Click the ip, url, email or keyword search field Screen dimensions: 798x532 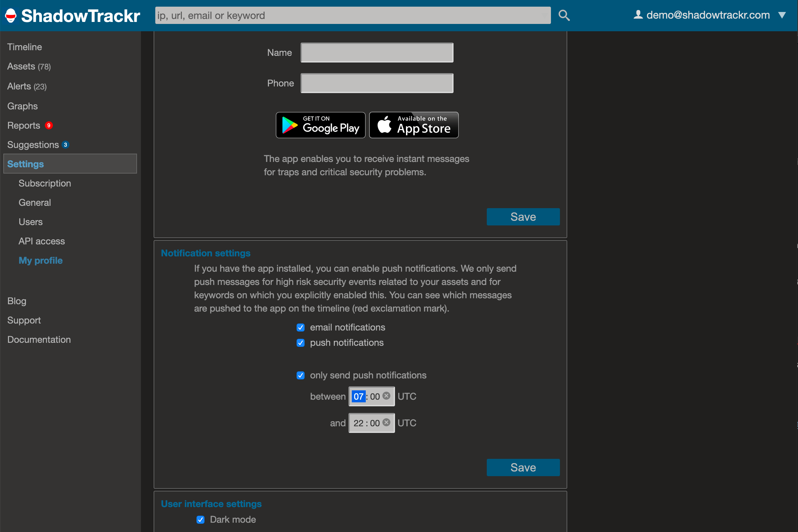pyautogui.click(x=353, y=15)
